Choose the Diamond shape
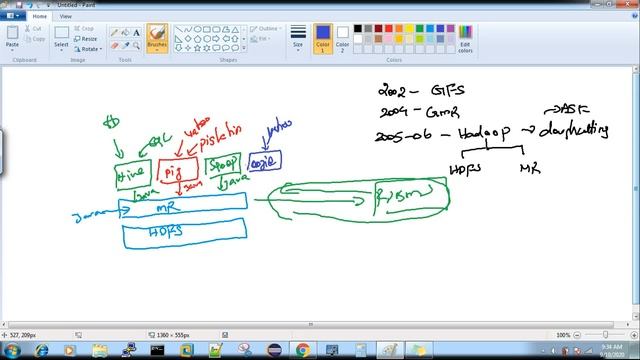The image size is (640, 360). point(188,39)
